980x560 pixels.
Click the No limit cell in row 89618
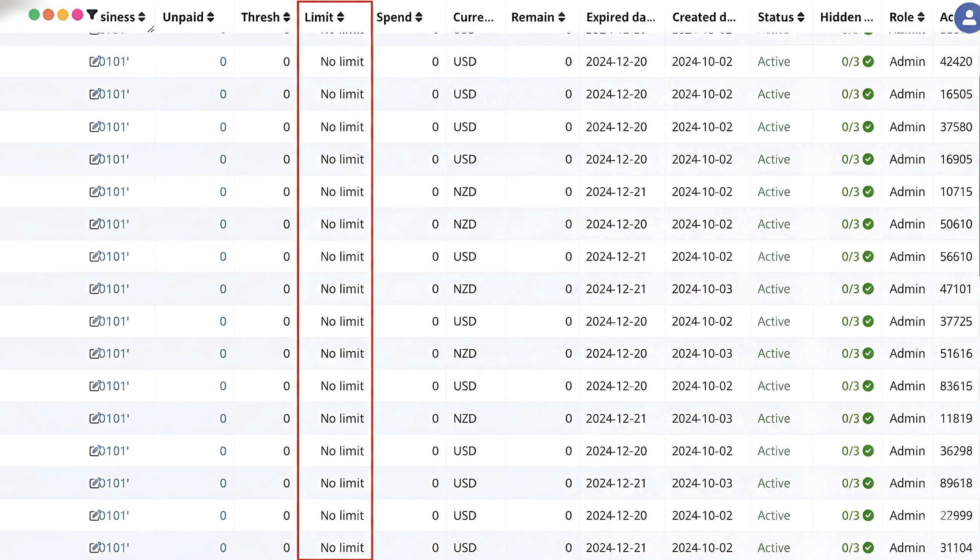(342, 483)
